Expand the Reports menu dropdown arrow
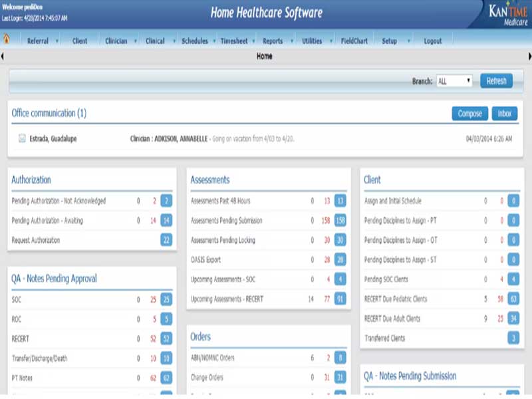The height and width of the screenshot is (399, 532). click(291, 41)
